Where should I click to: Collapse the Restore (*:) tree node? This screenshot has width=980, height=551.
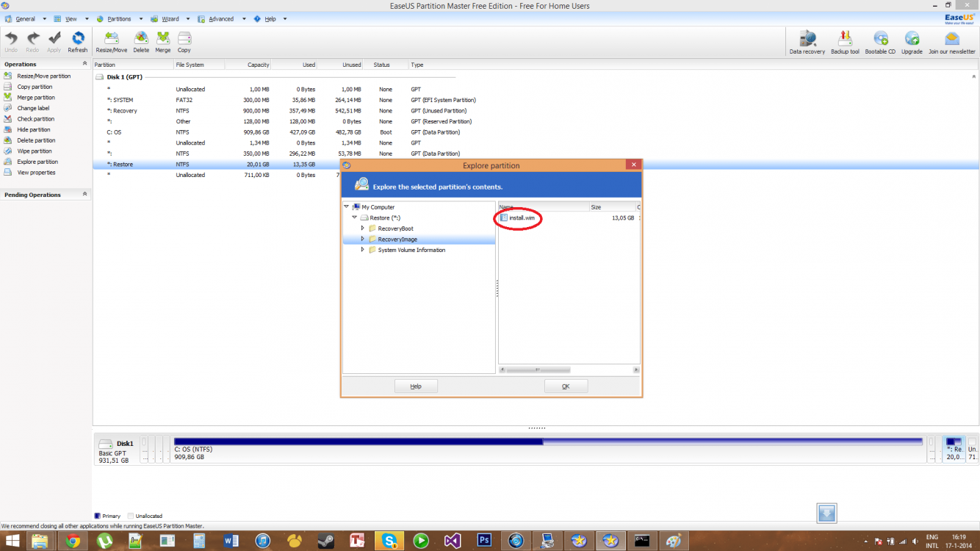[x=355, y=217]
